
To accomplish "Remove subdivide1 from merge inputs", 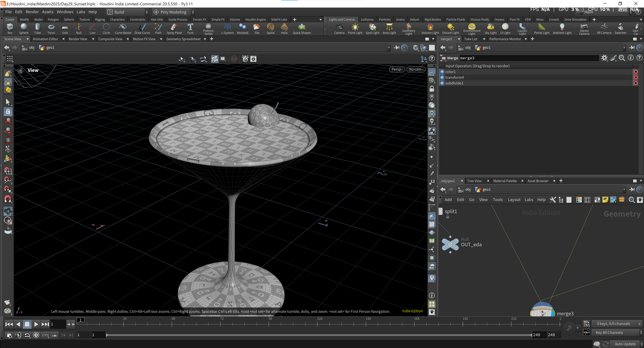I will click(636, 83).
